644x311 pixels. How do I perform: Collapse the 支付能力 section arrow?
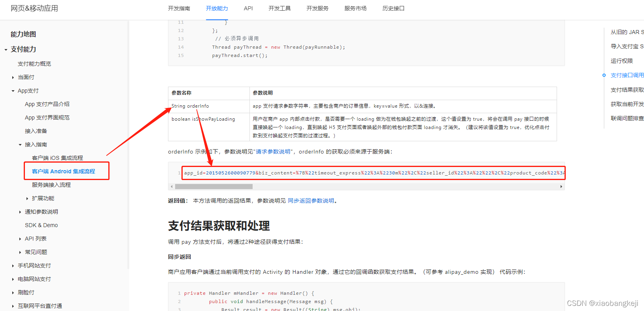(6, 50)
